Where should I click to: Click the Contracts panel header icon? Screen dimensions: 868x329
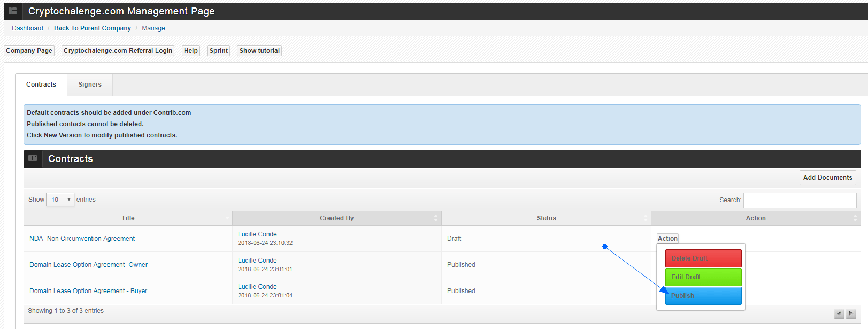coord(33,158)
